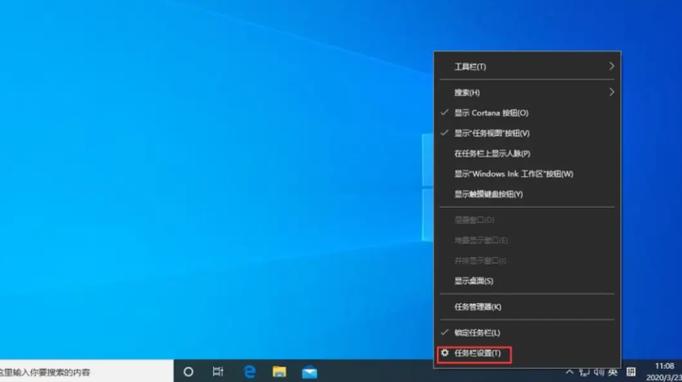Click the IME mode icon in tray

click(x=631, y=372)
